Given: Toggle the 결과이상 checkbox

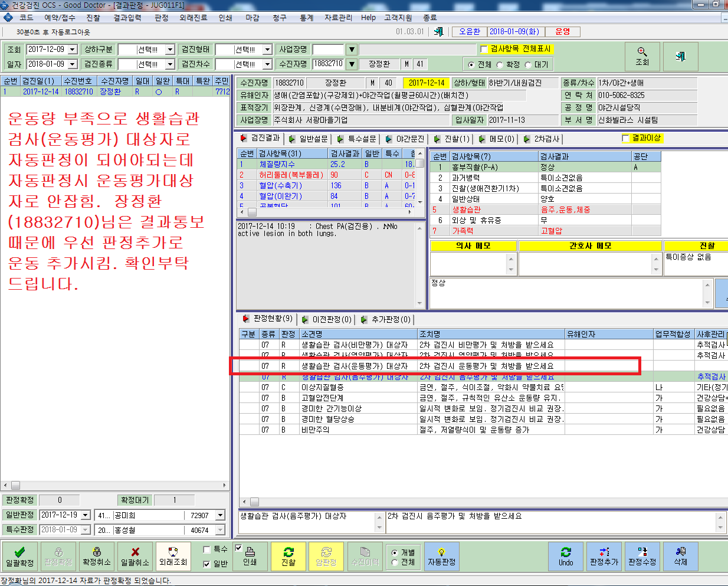Looking at the screenshot, I should 625,138.
